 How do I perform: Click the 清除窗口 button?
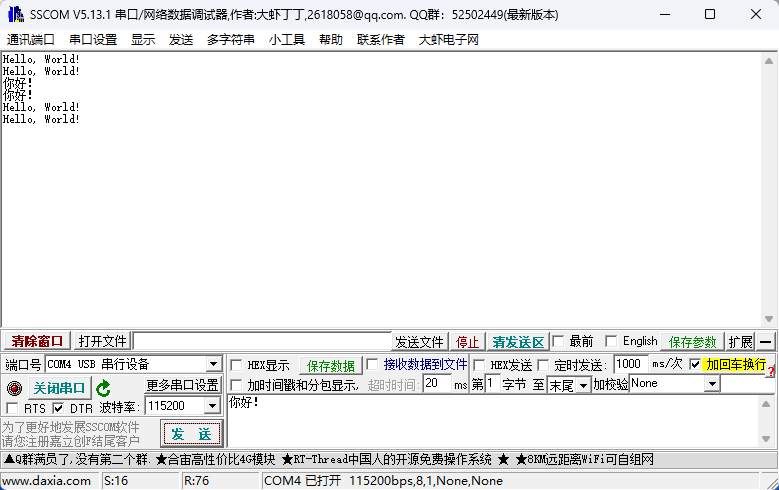37,341
